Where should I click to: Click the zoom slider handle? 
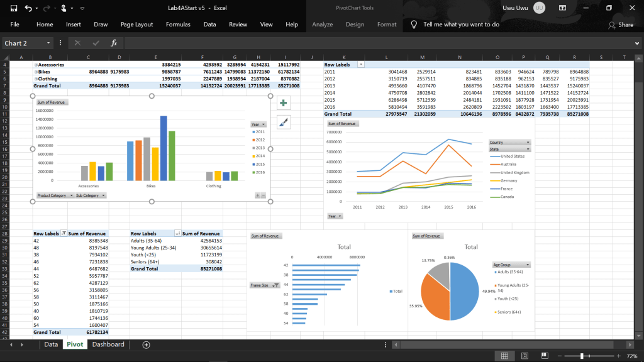582,356
